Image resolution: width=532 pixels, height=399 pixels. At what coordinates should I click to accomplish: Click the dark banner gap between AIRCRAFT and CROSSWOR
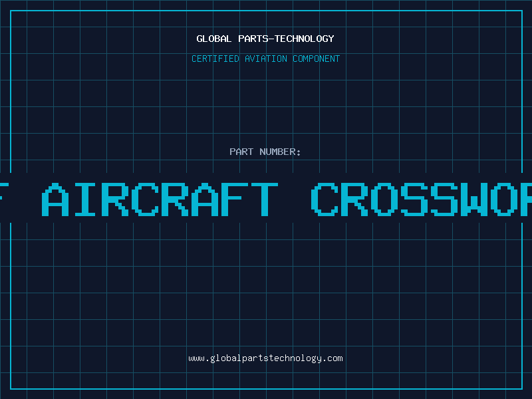click(x=295, y=199)
